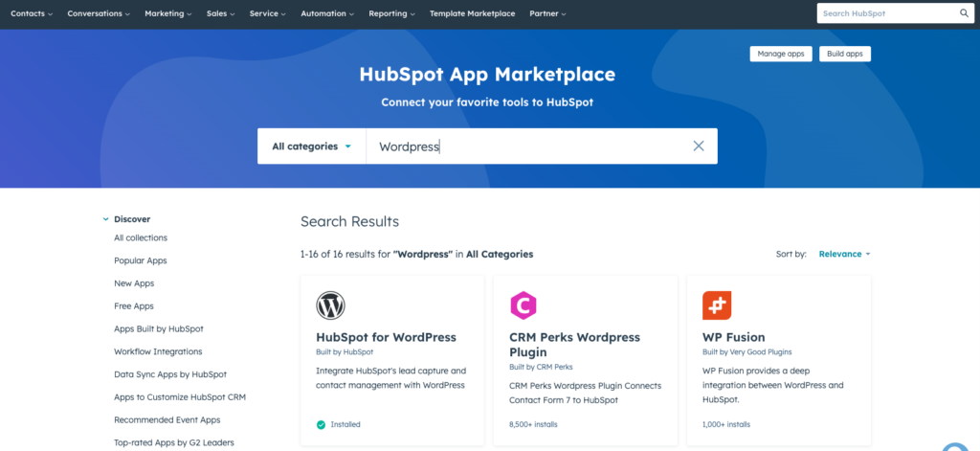This screenshot has height=451, width=980.
Task: Open Popular Apps in sidebar
Action: [x=140, y=260]
